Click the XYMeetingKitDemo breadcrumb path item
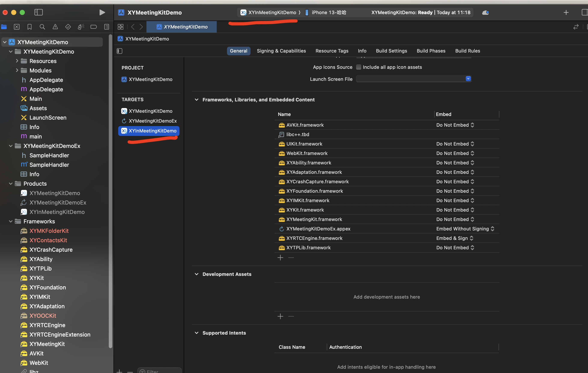The image size is (588, 373). 144,39
